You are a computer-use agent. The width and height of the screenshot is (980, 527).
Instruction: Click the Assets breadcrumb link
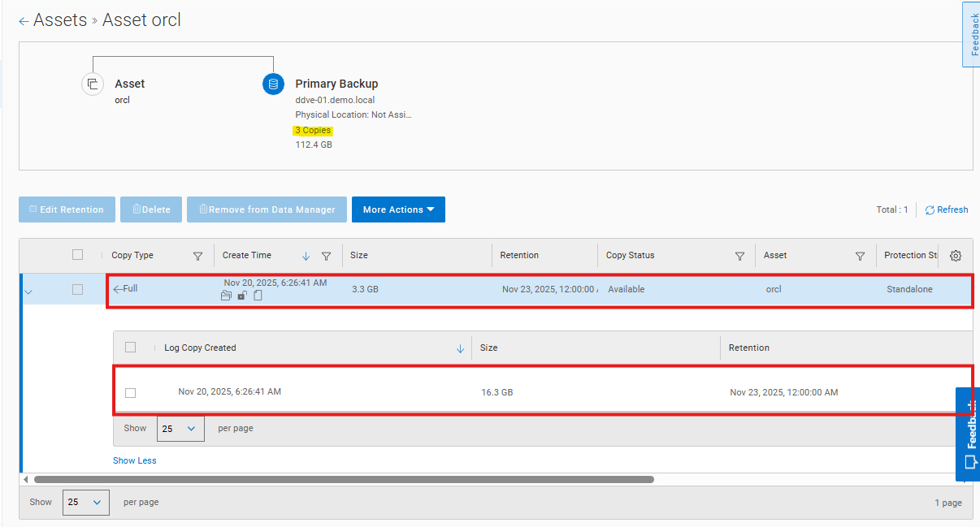60,20
